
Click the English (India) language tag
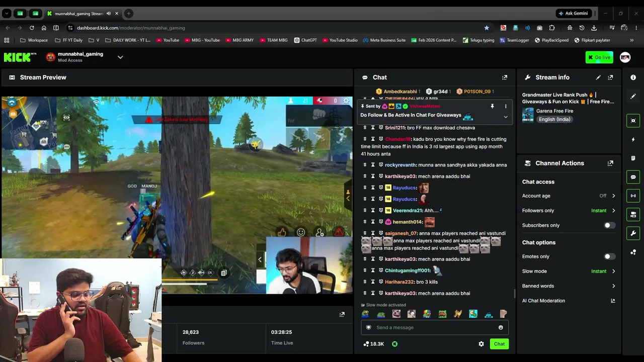[554, 120]
